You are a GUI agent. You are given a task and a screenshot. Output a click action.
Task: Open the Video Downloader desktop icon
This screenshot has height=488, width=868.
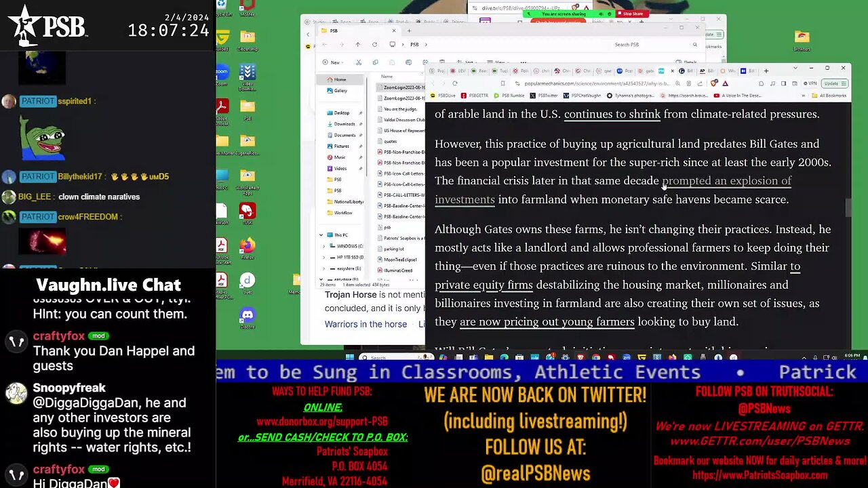coord(248,77)
